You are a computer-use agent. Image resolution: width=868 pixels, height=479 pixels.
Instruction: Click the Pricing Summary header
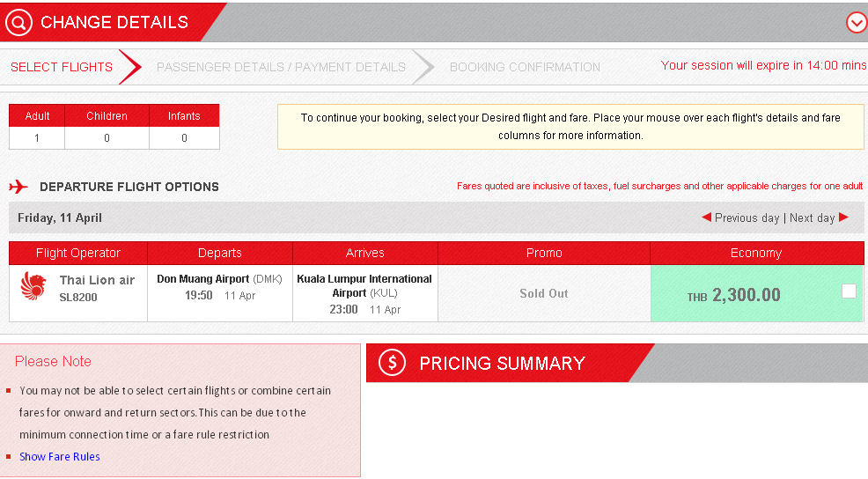pyautogui.click(x=502, y=364)
